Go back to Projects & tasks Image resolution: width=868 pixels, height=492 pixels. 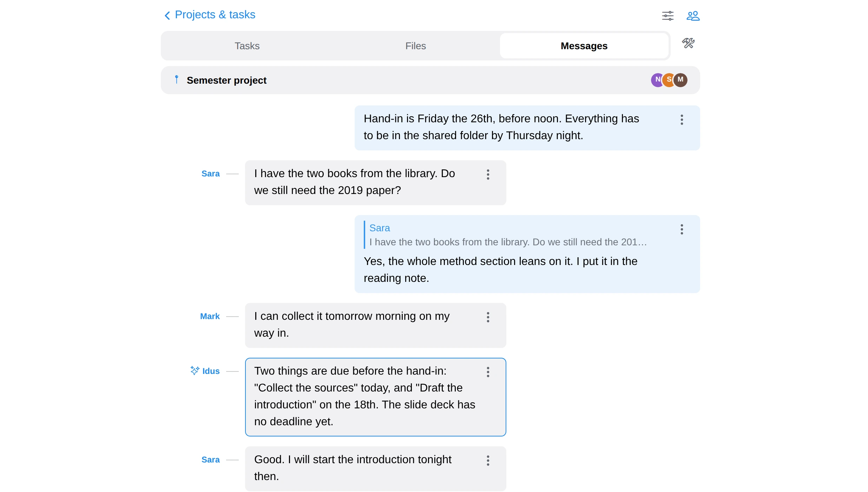tap(210, 15)
